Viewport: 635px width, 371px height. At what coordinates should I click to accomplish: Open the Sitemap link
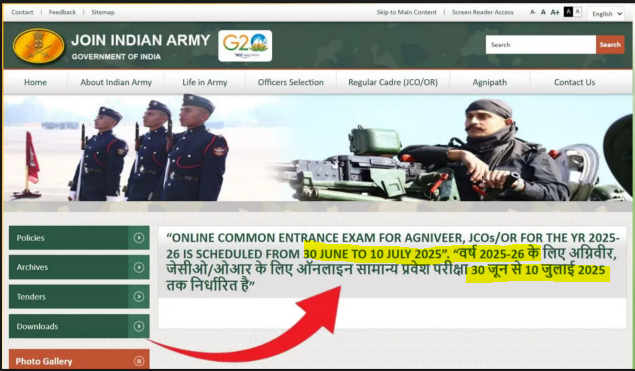103,12
